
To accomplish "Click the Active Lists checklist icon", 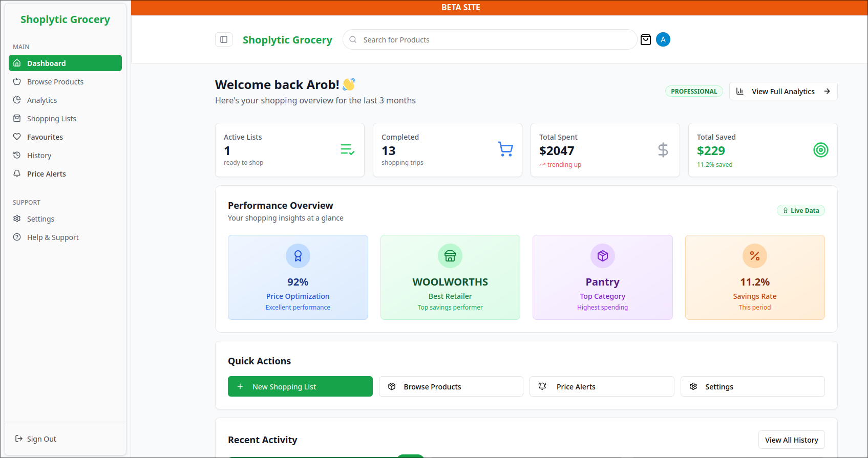I will [x=348, y=149].
